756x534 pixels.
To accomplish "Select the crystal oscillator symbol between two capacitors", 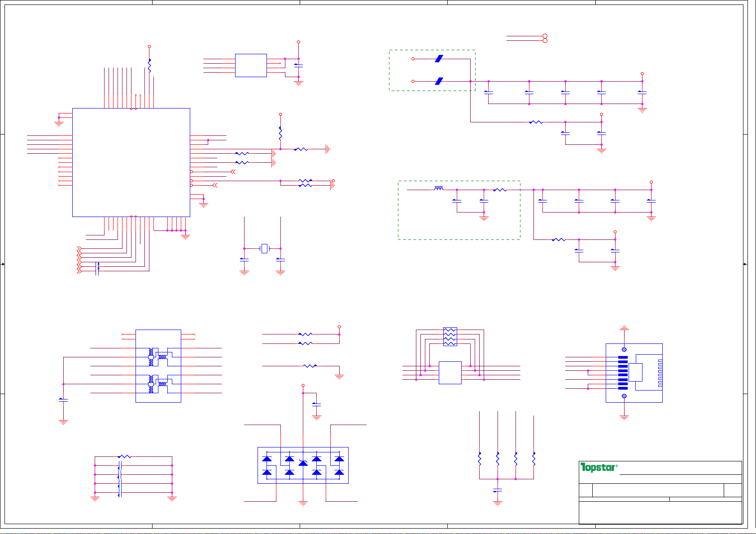I will point(265,248).
